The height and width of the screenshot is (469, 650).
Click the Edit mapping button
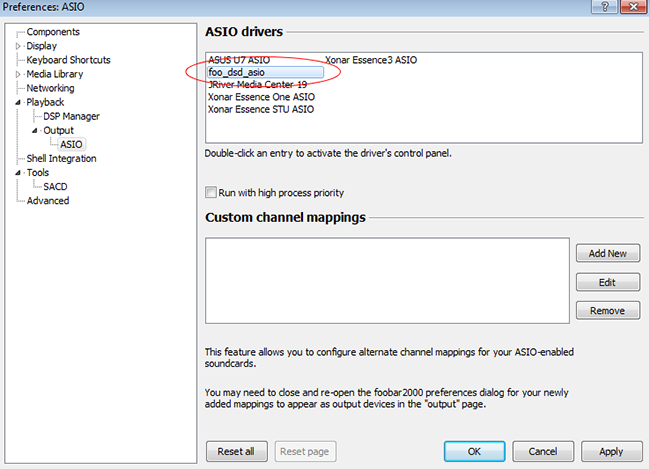(607, 283)
